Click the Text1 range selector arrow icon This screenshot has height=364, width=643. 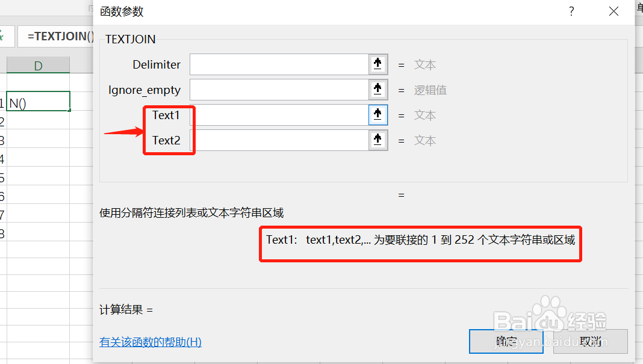coord(377,115)
